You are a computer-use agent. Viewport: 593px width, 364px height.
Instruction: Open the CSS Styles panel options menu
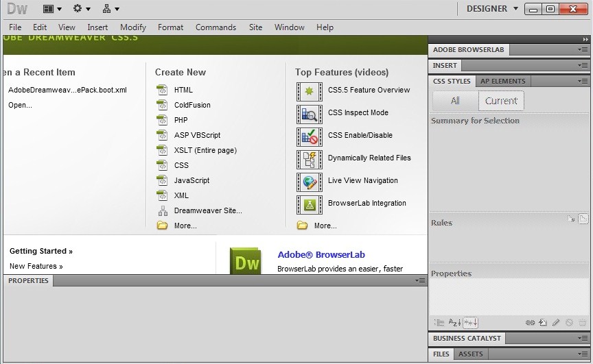pos(583,81)
